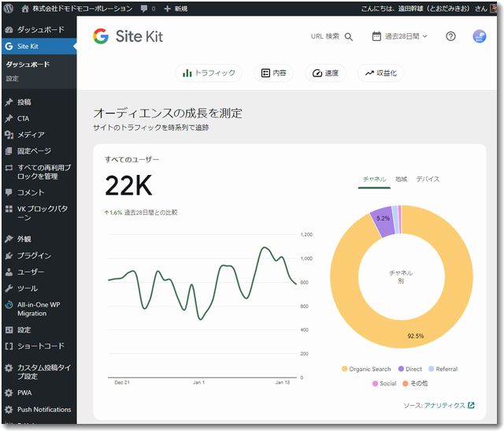Click the その他 legend swatch
This screenshot has height=431, width=504.
tap(406, 384)
